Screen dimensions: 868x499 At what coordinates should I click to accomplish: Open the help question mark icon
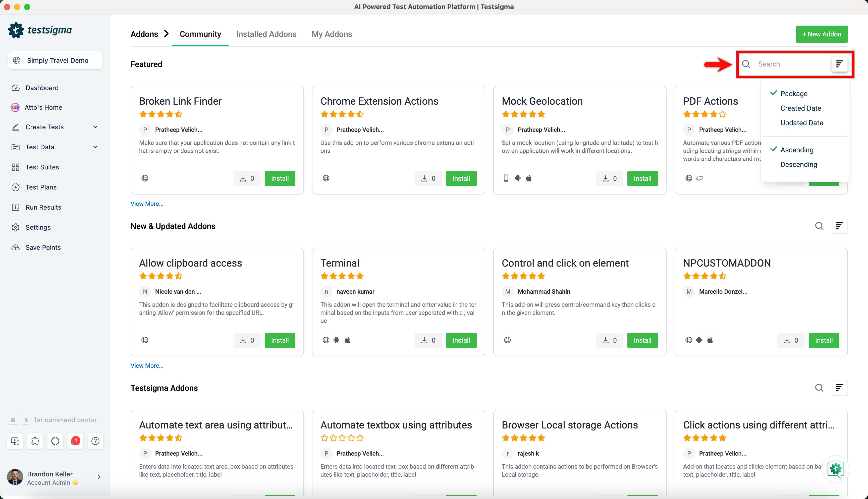tap(95, 441)
